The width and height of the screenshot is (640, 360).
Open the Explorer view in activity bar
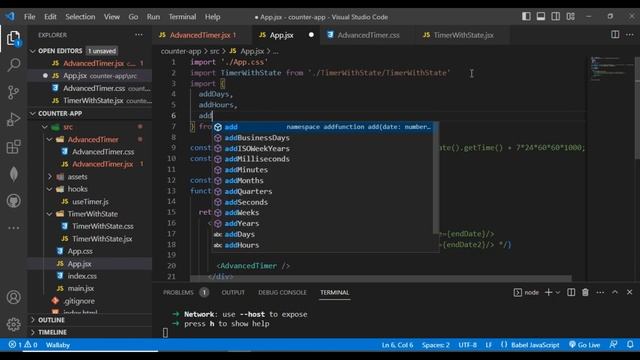pyautogui.click(x=13, y=38)
